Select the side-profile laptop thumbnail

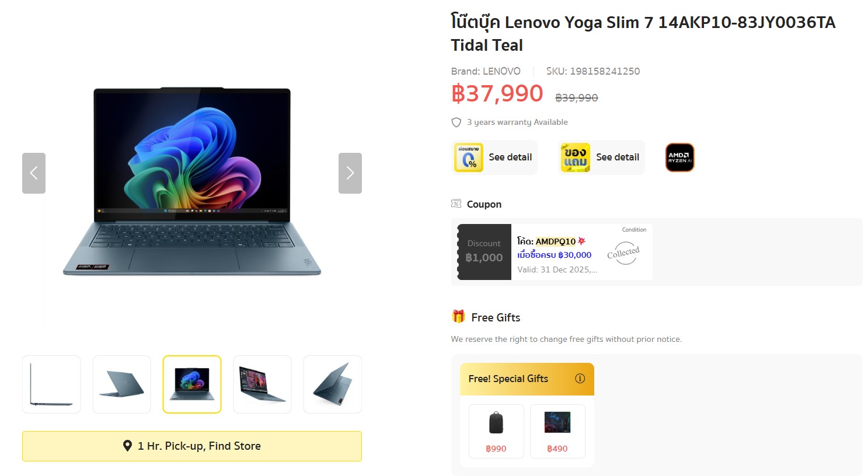point(51,384)
